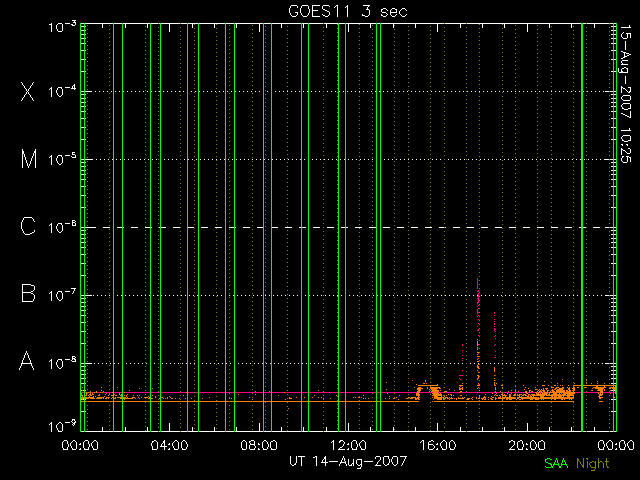Image resolution: width=640 pixels, height=480 pixels.
Task: Click the M flare class label
Action: point(29,159)
